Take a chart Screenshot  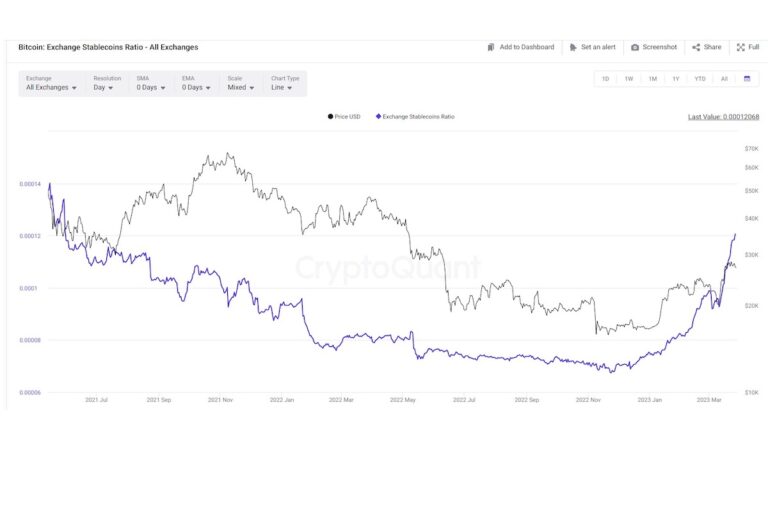[x=654, y=47]
